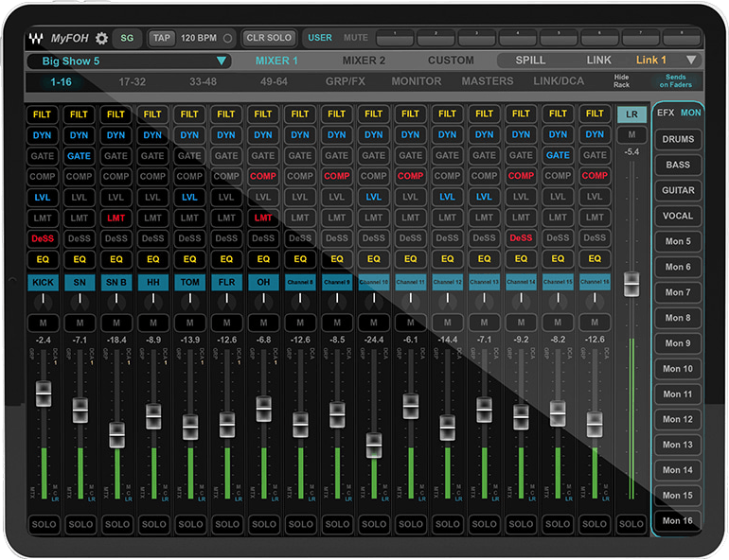Open settings with the gear icon
Screen dimensions: 729x560
[x=102, y=39]
